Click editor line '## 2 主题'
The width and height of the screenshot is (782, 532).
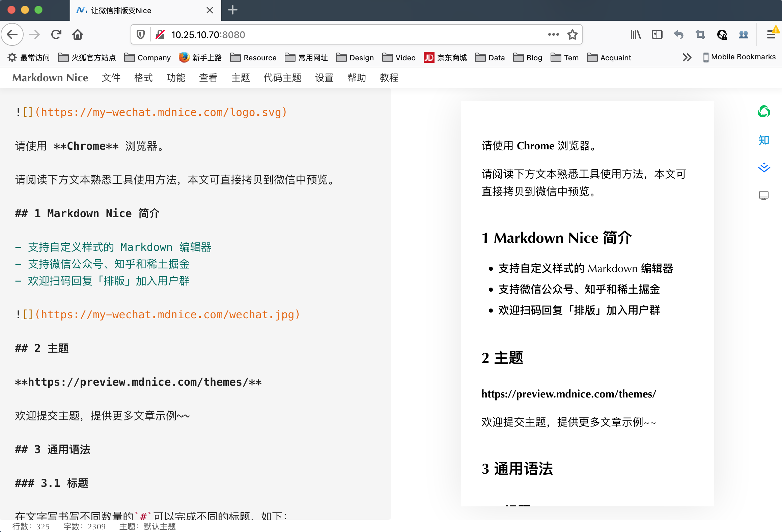(x=42, y=348)
